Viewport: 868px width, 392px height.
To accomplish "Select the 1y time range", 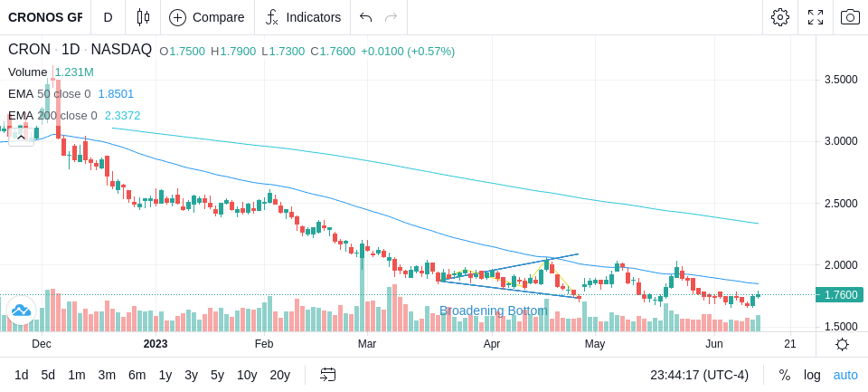I will [x=165, y=375].
